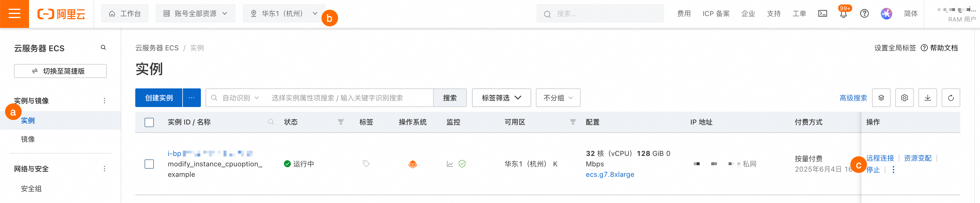Edit tags via instance tag icon

coord(366,164)
